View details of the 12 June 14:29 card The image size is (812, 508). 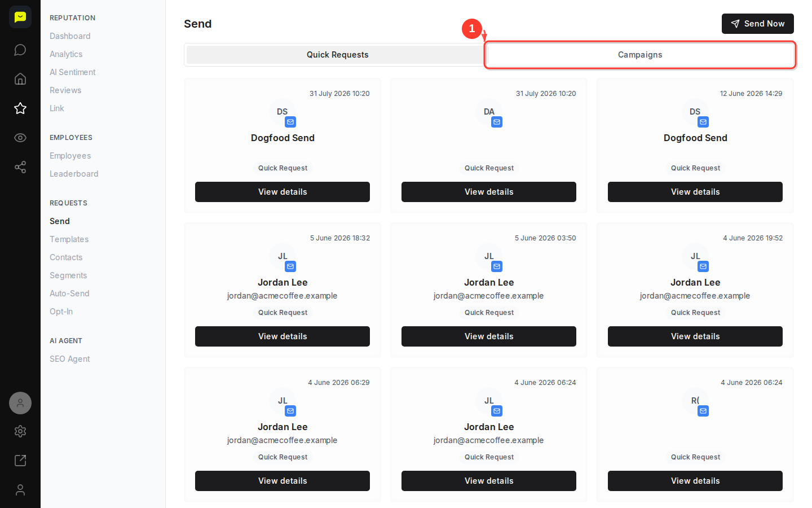pyautogui.click(x=695, y=192)
